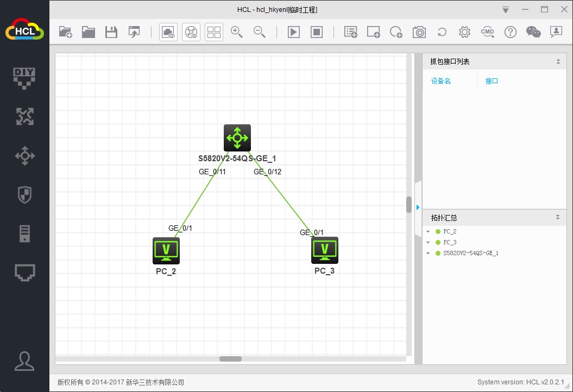
Task: Open the user account icon in sidebar
Action: [24, 361]
